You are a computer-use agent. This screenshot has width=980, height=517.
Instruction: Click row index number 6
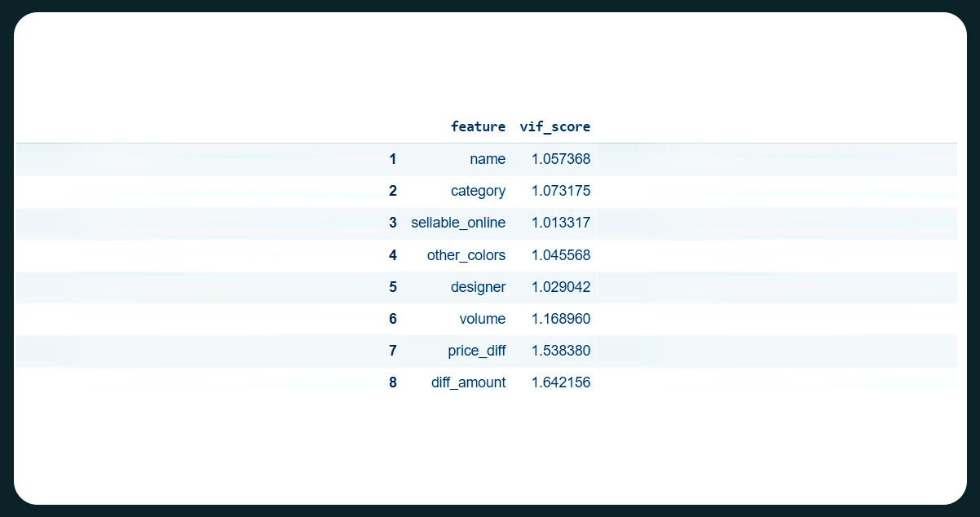[x=392, y=319]
